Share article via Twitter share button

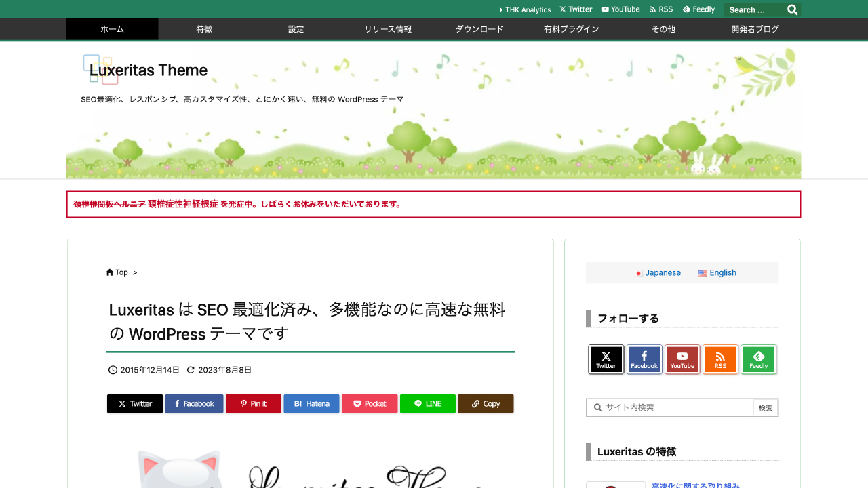(x=135, y=404)
